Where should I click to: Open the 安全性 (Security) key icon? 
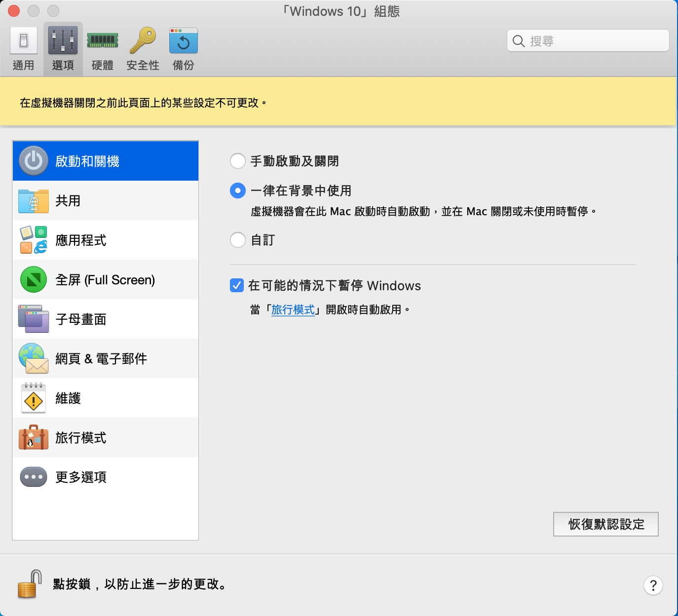point(143,40)
